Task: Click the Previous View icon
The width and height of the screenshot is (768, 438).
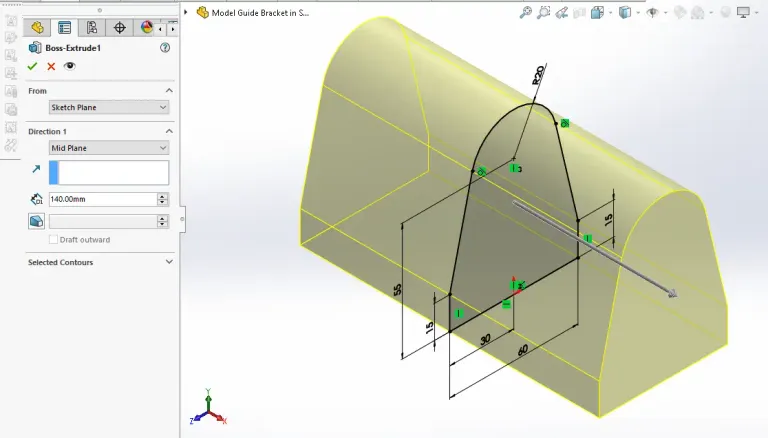Action: [562, 12]
